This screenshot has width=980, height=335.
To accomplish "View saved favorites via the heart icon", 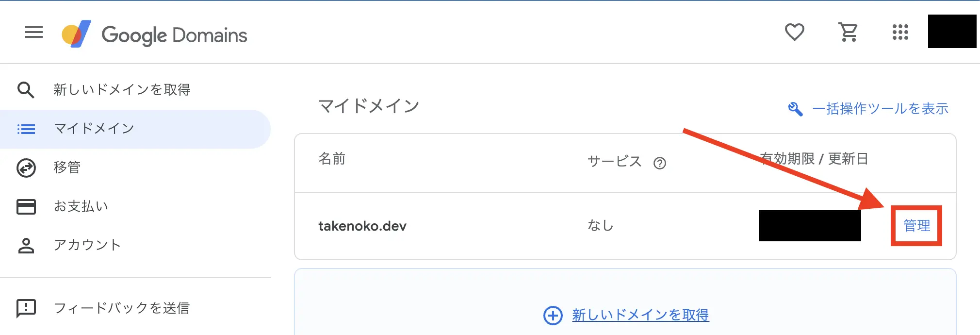I will 794,32.
